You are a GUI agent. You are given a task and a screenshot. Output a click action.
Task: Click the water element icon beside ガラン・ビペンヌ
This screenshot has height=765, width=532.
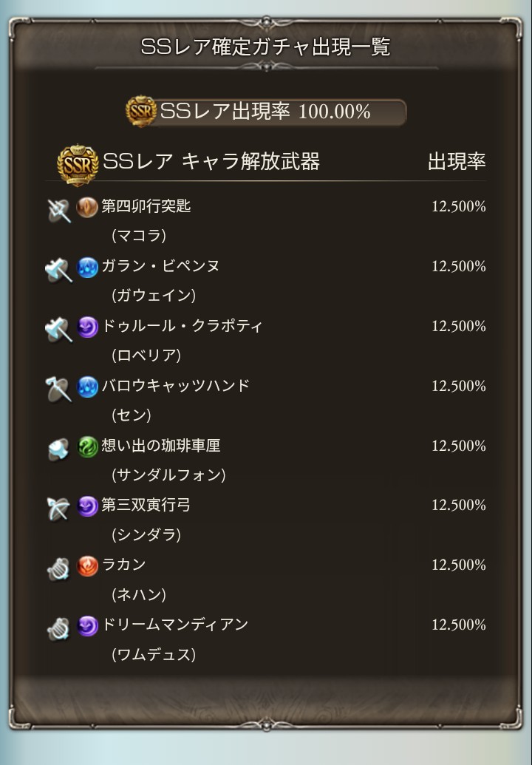88,268
